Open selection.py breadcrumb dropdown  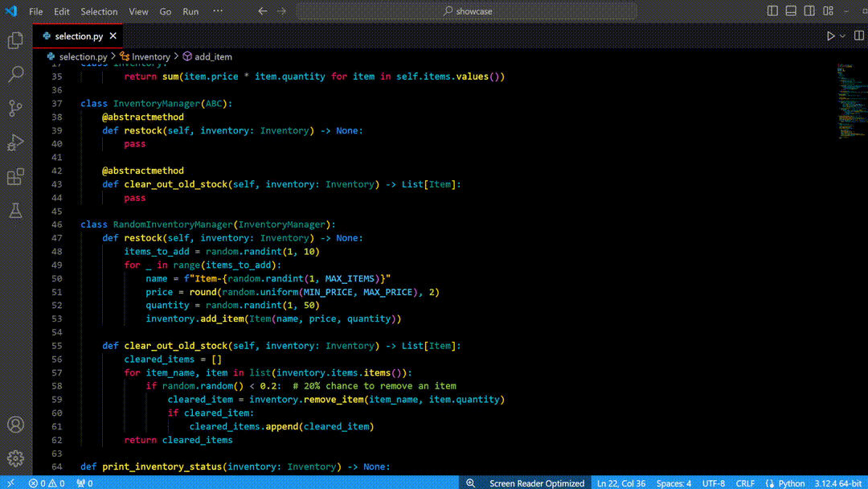coord(83,56)
